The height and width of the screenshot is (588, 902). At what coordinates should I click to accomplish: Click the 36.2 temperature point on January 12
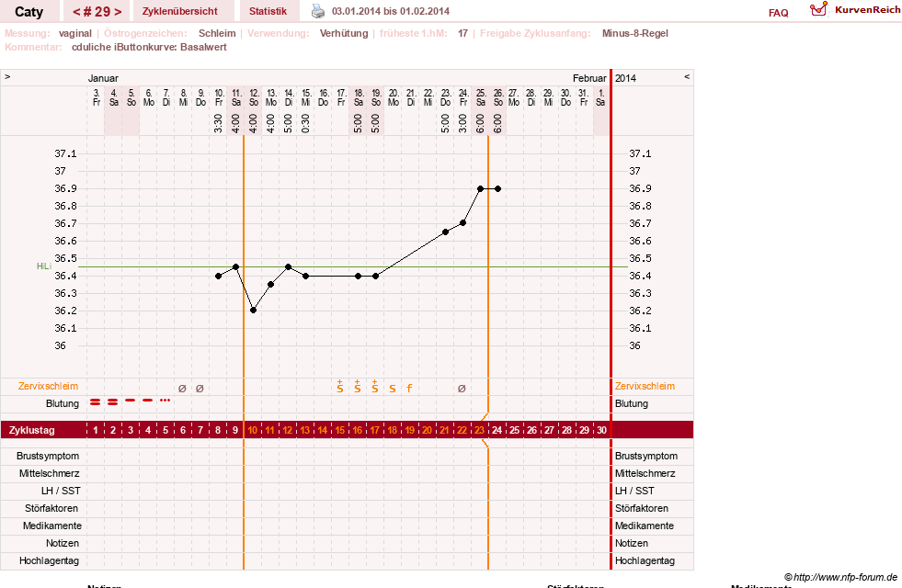(253, 310)
